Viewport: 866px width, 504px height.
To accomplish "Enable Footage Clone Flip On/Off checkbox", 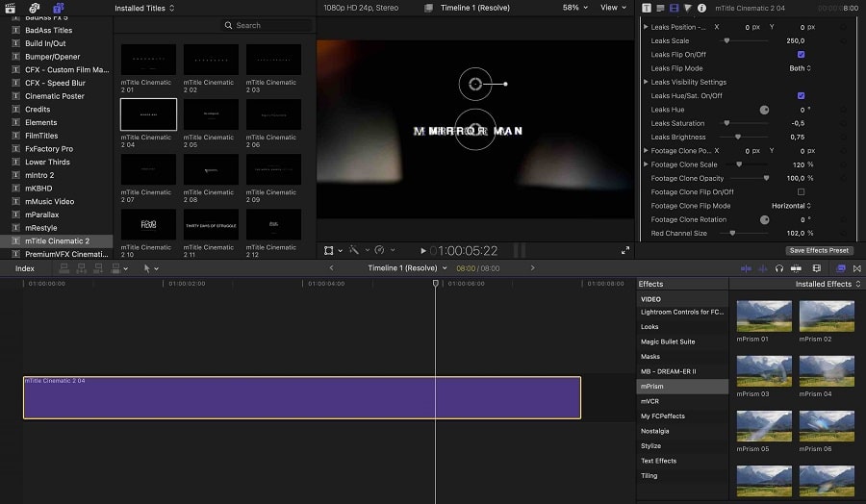I will point(801,192).
